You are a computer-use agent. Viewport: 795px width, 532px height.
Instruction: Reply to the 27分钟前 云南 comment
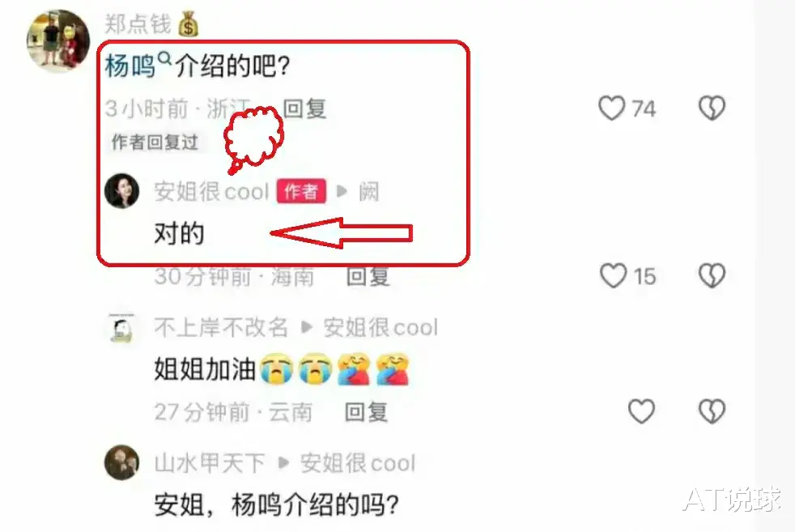coord(366,412)
